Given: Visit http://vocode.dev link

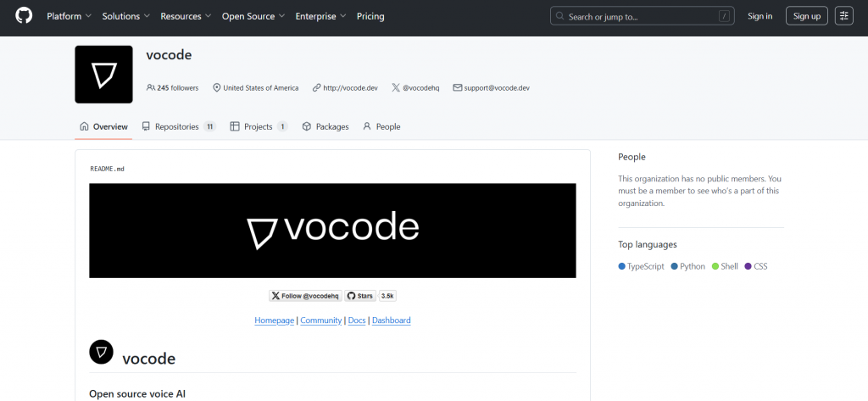Looking at the screenshot, I should [350, 87].
